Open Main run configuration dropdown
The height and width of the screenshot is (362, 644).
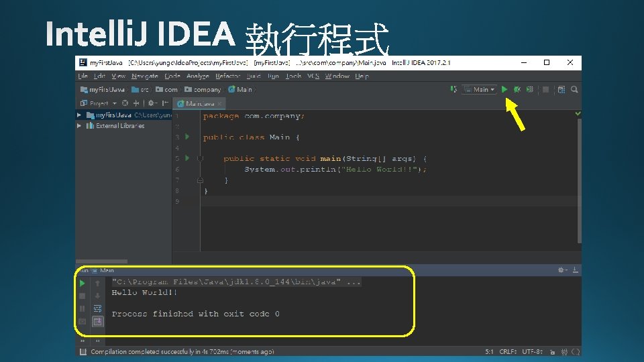(479, 89)
